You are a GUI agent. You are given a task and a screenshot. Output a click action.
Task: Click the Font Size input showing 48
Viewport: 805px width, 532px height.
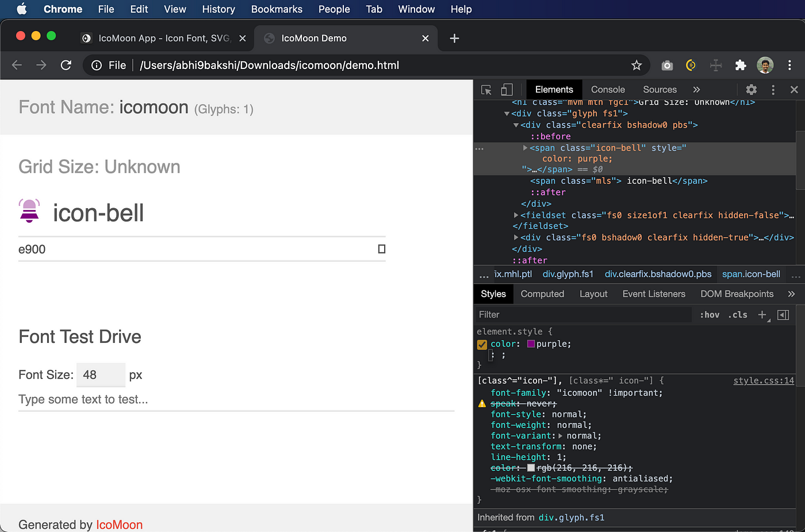point(101,375)
